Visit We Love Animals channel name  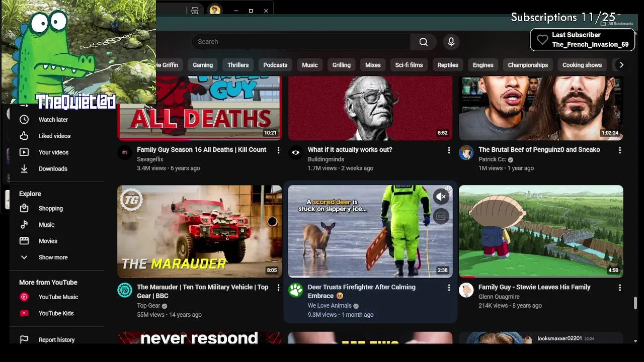click(330, 306)
